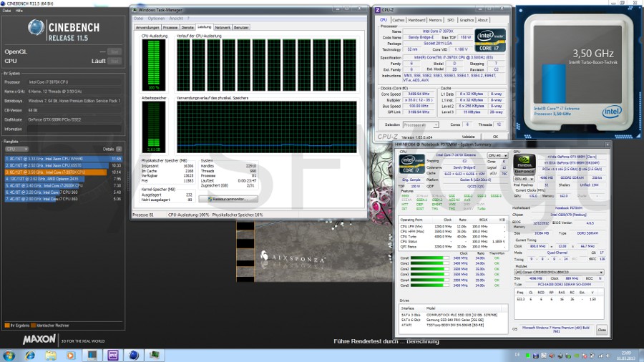Image resolution: width=644 pixels, height=362 pixels.
Task: Expand ranking Details arrow button
Action: point(119,149)
